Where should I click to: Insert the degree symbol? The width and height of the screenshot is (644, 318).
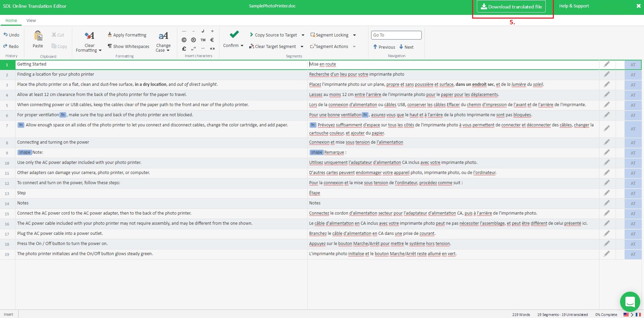[x=212, y=31]
